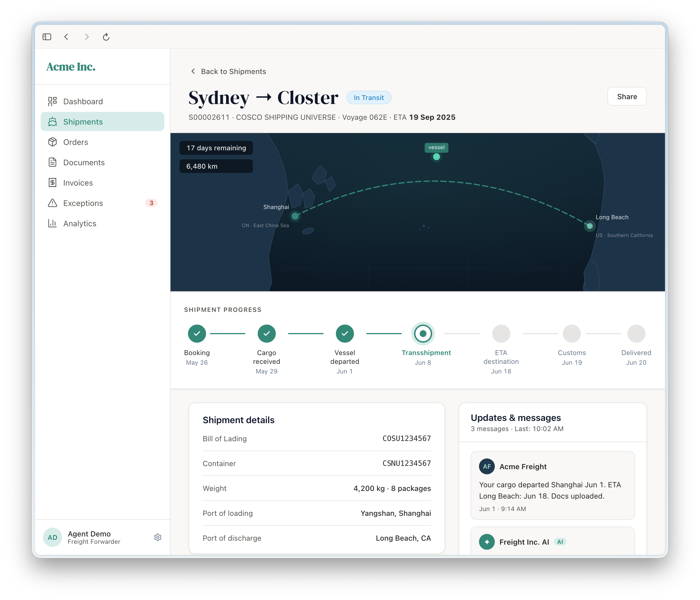Click the Shipment details heading
700x600 pixels.
point(239,420)
